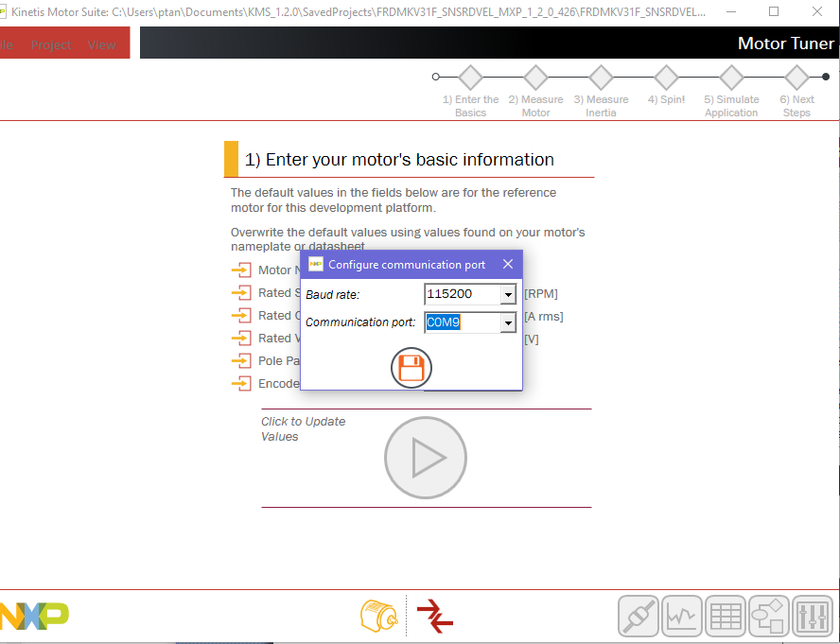Select the COM9 communication port field
This screenshot has width=840, height=644.
point(463,322)
